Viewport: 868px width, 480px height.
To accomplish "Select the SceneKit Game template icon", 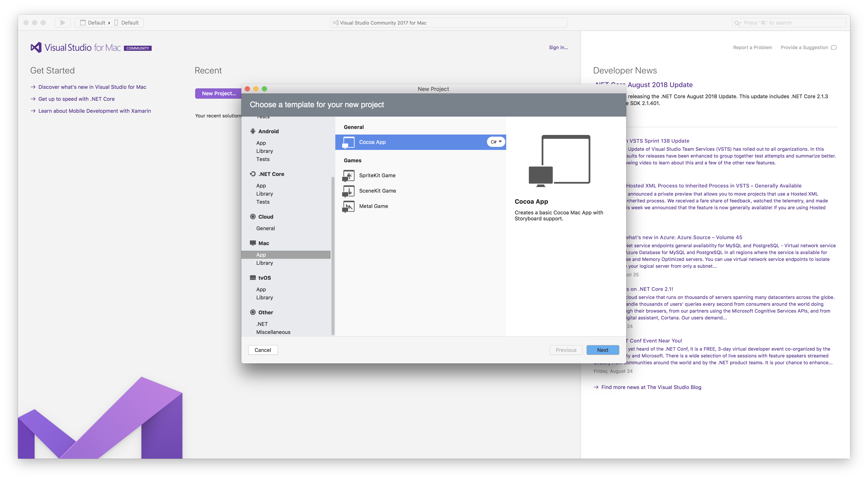I will (x=348, y=191).
